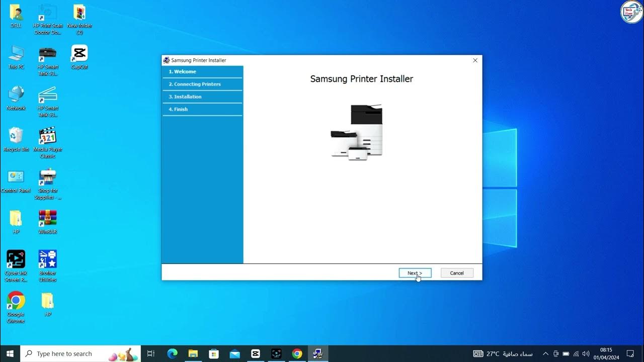Image resolution: width=644 pixels, height=362 pixels.
Task: Select the Recycle Bin icon
Action: (x=16, y=140)
